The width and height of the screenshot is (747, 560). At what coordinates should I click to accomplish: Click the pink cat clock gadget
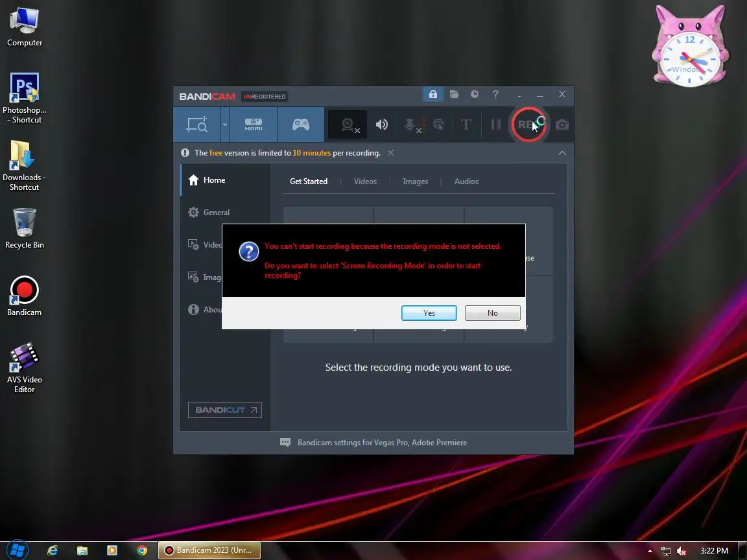coord(690,47)
